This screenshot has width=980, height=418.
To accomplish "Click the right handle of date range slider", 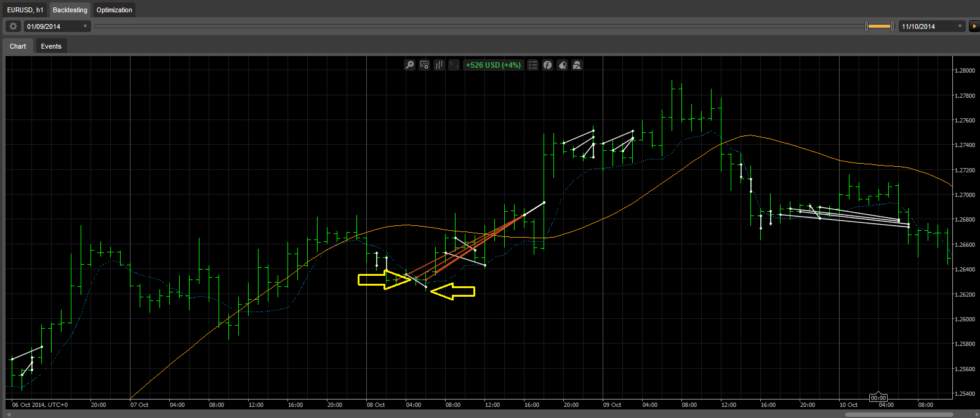I will 892,26.
